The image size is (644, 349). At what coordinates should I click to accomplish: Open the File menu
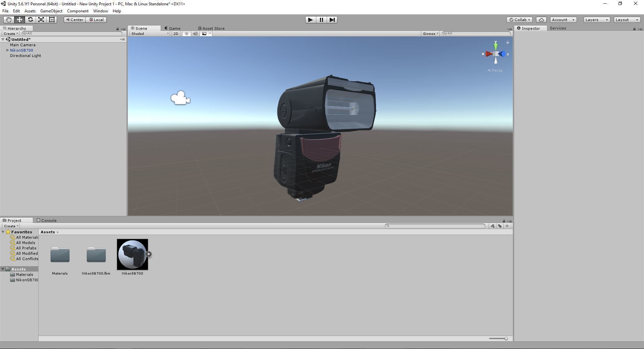5,11
